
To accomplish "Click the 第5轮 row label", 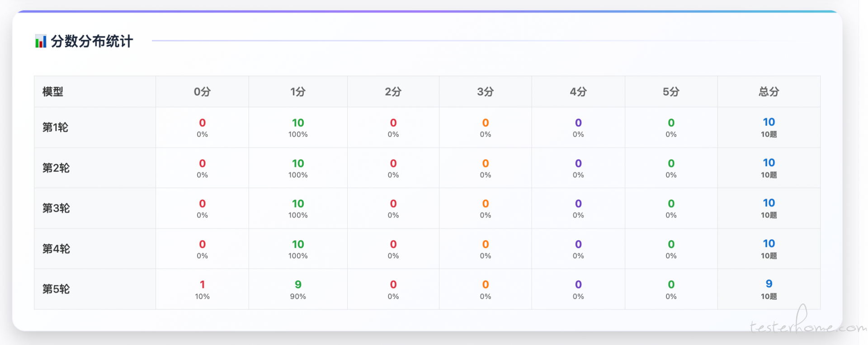I will click(x=56, y=289).
